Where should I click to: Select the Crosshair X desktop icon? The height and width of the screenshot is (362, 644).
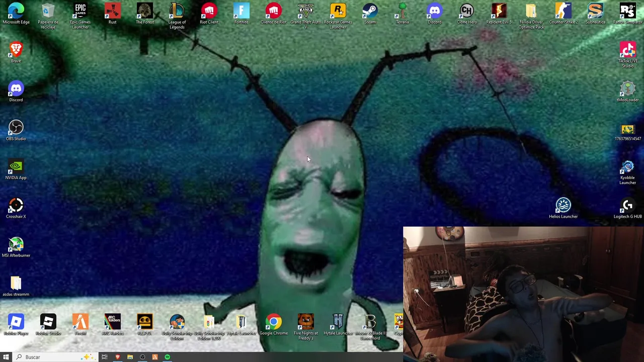click(x=16, y=208)
